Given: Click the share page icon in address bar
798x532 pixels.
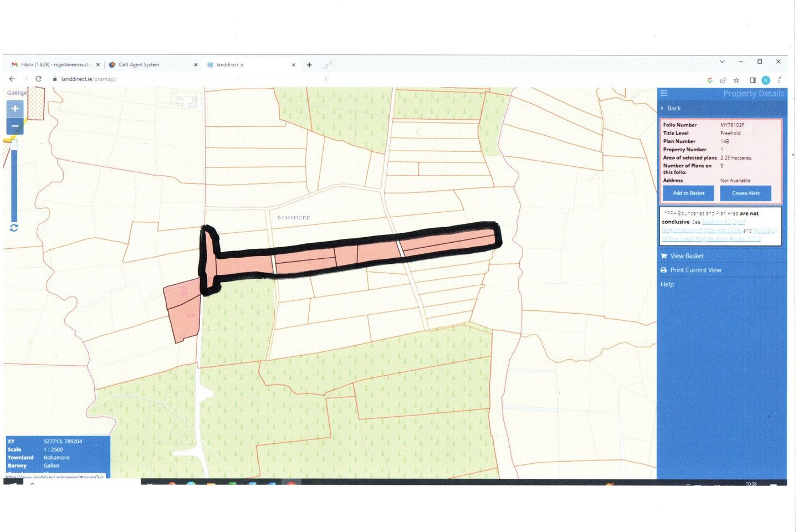Looking at the screenshot, I should (723, 80).
